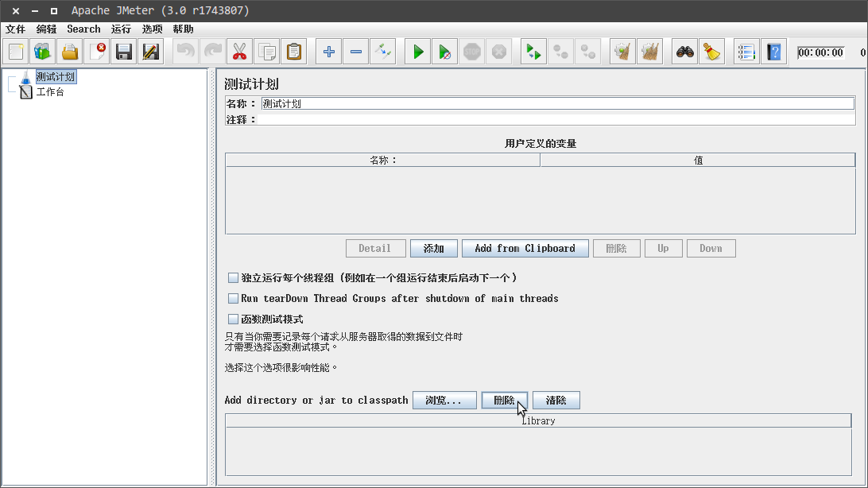Click the Detail button
Viewport: 868px width, 488px height.
coord(375,249)
